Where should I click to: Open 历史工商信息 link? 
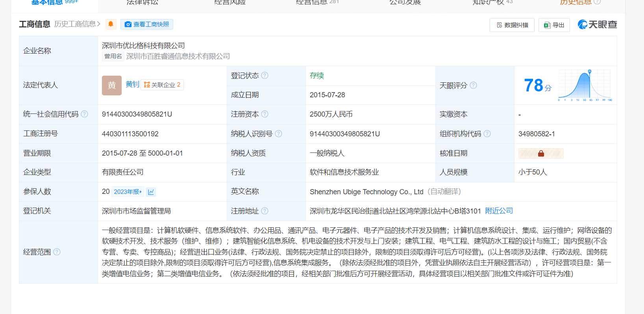tap(77, 24)
